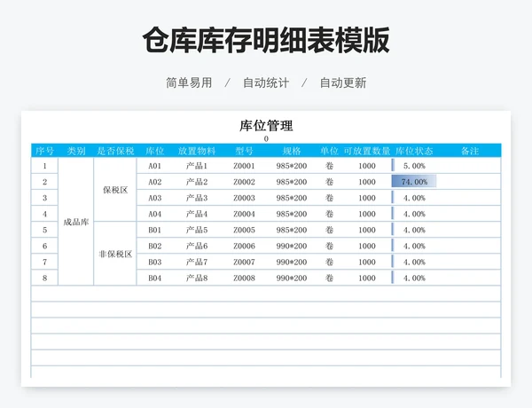Click the 74.00% status data bar
Viewport: 532px width, 408px height.
click(414, 182)
